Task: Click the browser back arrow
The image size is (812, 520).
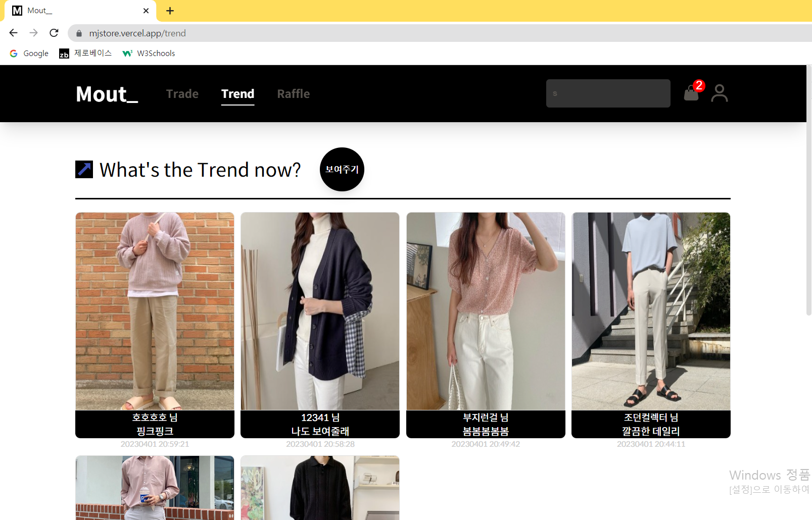Action: click(x=14, y=33)
